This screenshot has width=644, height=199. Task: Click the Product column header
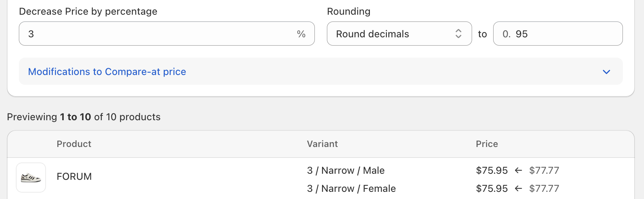tap(74, 144)
